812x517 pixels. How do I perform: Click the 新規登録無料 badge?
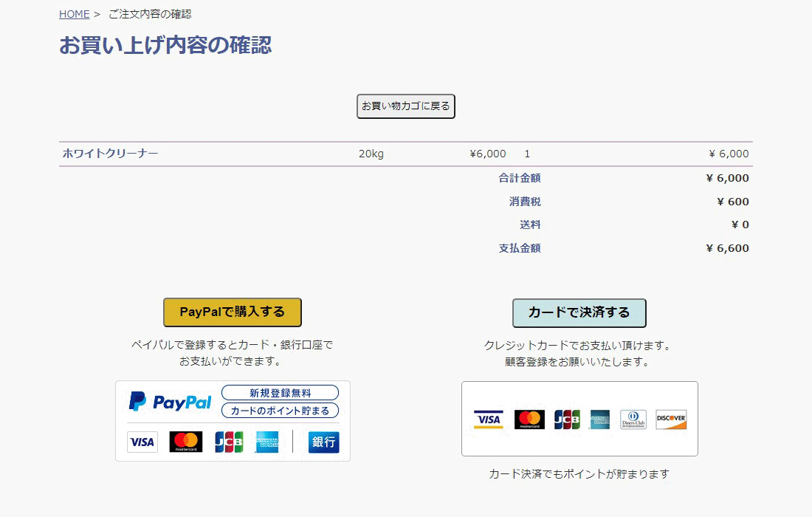coord(280,392)
